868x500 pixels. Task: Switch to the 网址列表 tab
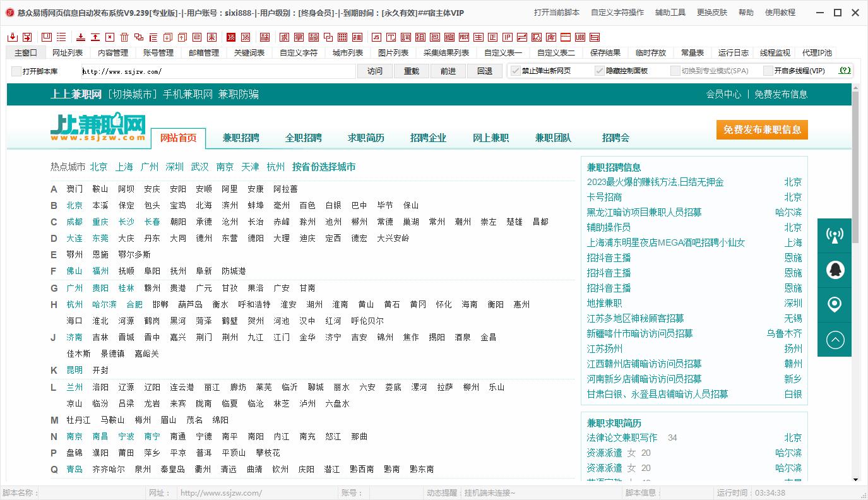68,53
